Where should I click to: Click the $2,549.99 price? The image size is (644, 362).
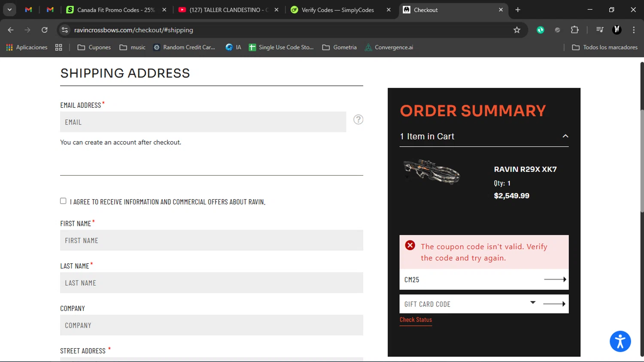click(511, 196)
